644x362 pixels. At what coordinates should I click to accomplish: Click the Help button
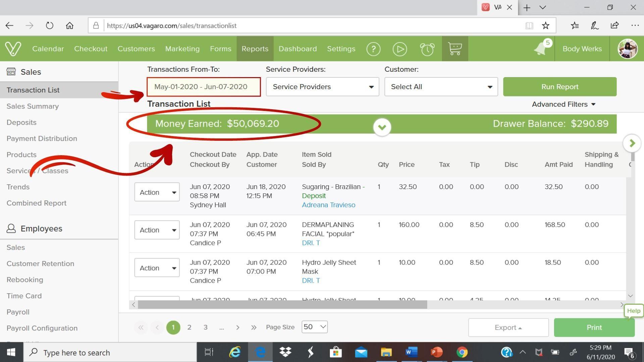(x=634, y=311)
